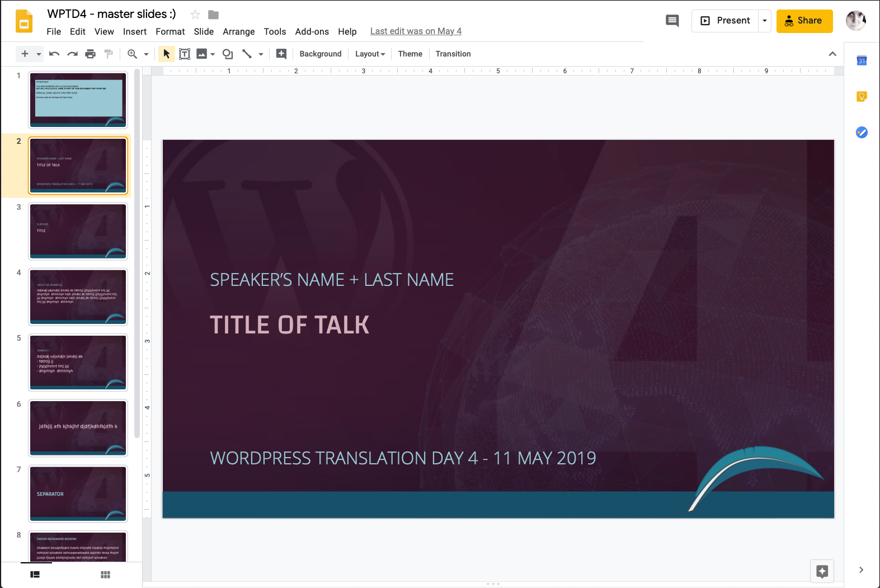The height and width of the screenshot is (588, 880).
Task: Click the undo icon
Action: point(54,54)
